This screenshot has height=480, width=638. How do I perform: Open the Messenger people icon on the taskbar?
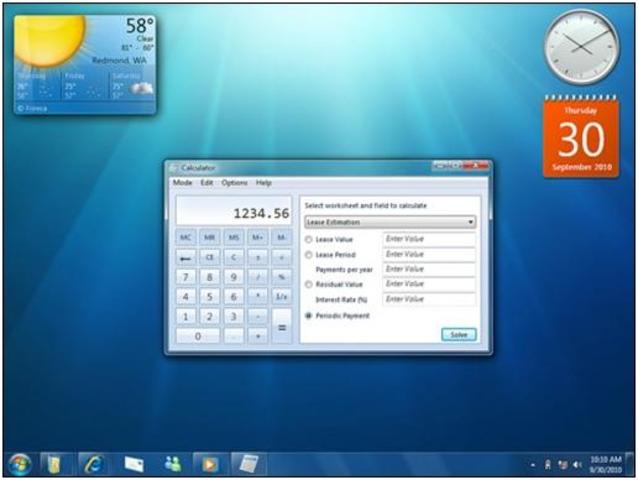pyautogui.click(x=173, y=464)
